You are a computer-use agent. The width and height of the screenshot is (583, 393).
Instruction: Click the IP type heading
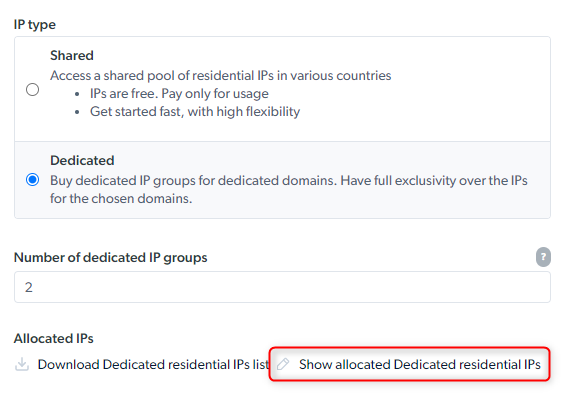[35, 25]
